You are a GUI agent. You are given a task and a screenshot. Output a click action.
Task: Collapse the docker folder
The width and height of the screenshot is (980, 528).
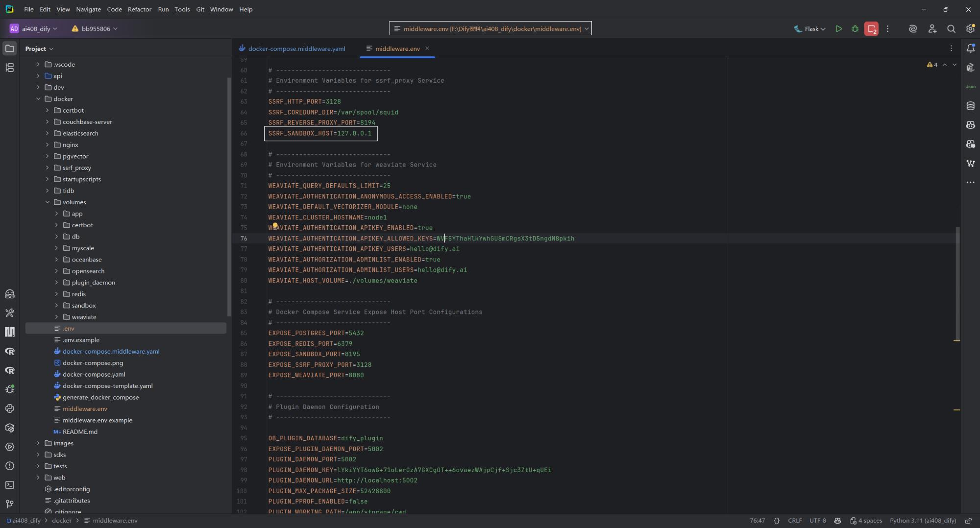pos(38,99)
